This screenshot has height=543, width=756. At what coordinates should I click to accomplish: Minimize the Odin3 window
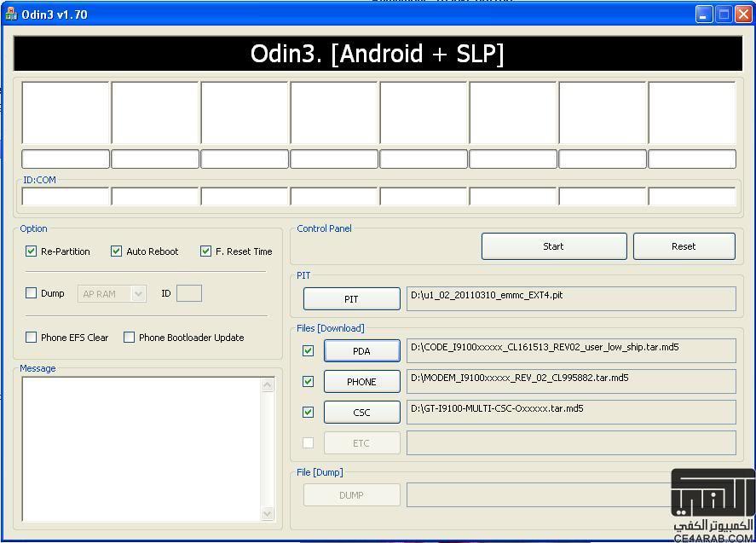(x=704, y=14)
